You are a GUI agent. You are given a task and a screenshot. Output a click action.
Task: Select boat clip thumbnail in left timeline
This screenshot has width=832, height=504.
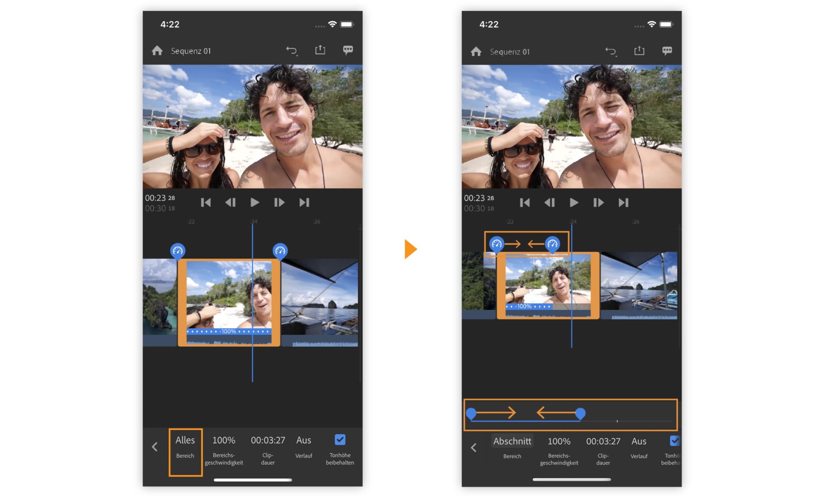pos(320,299)
